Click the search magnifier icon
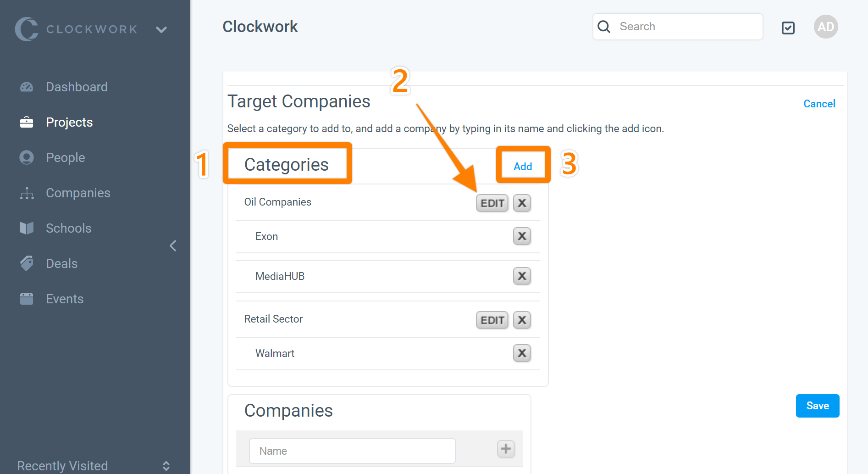The image size is (868, 474). pos(604,27)
